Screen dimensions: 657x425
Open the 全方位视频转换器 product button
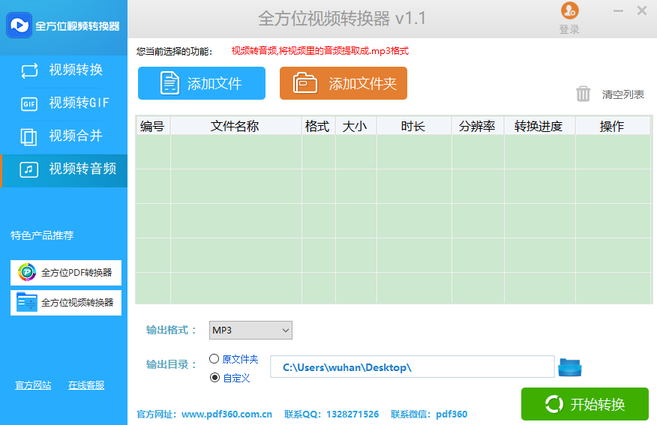[66, 303]
